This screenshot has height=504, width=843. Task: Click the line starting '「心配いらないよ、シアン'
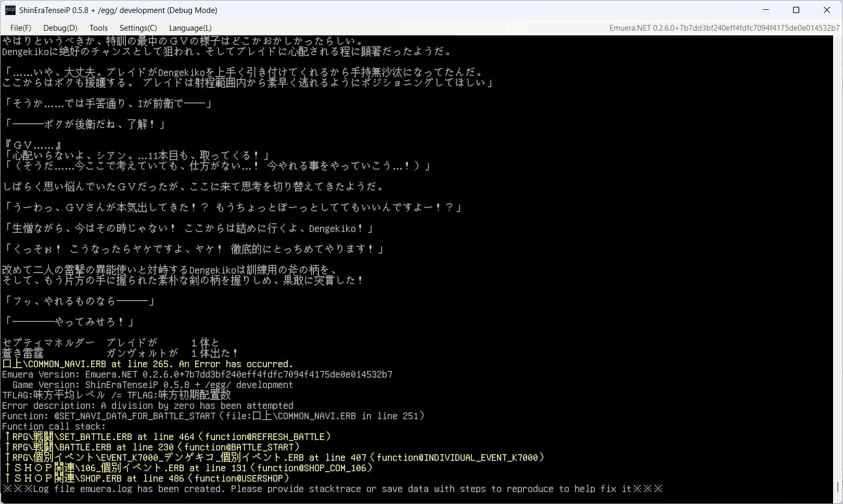(x=136, y=156)
